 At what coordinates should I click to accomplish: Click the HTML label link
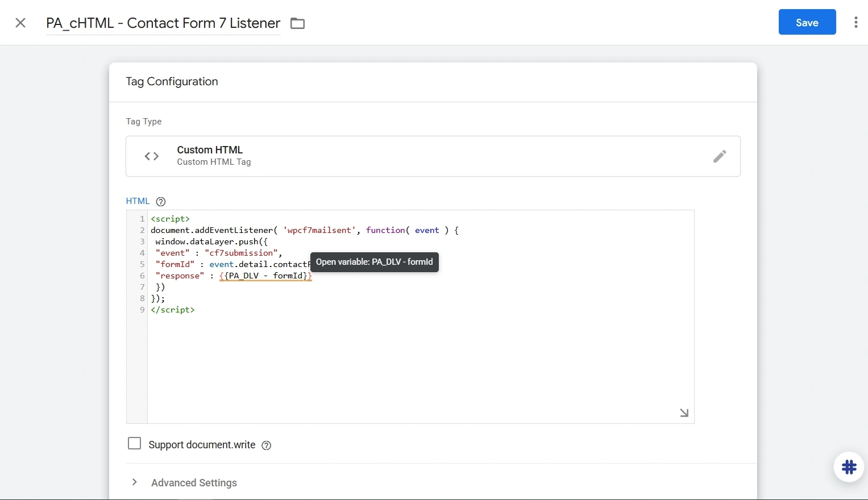coord(138,201)
